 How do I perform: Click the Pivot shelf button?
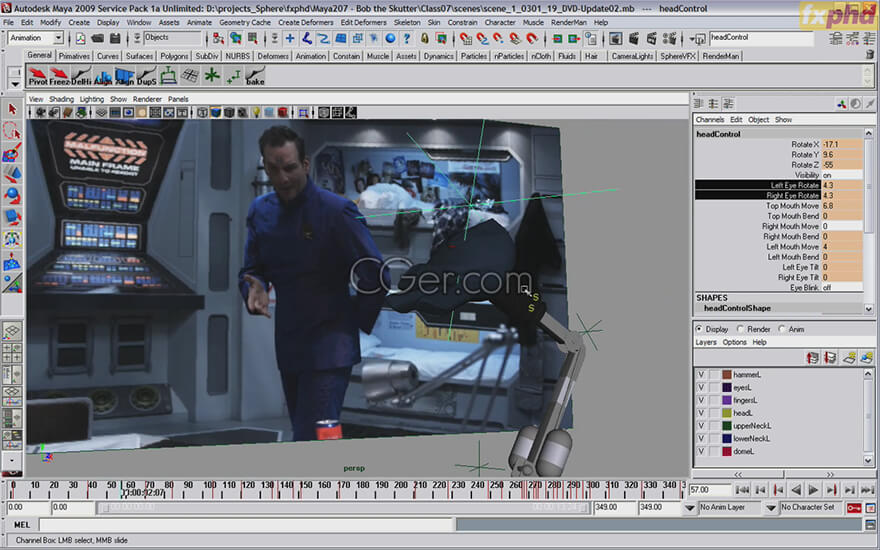tap(38, 76)
